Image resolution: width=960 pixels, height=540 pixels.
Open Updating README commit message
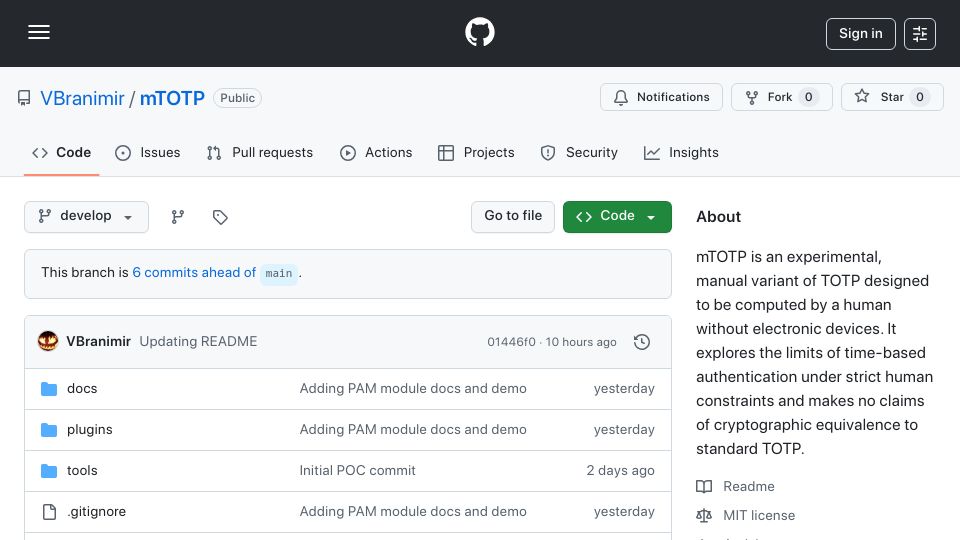(198, 342)
